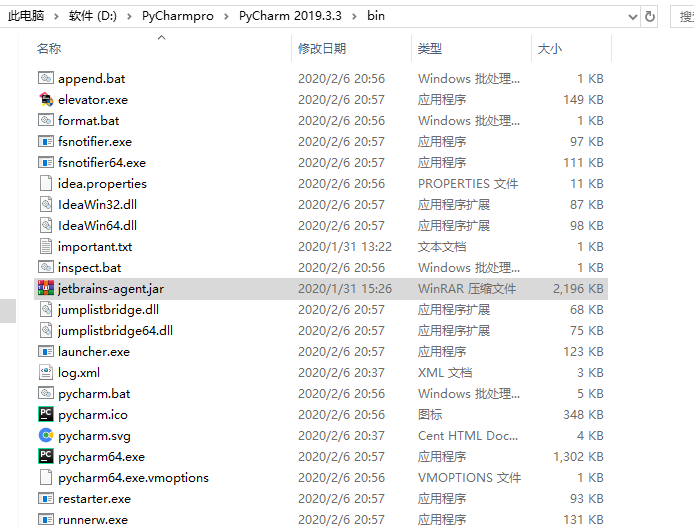The height and width of the screenshot is (528, 694).
Task: Select the file name jetbrains-agent.jar
Action: coord(111,289)
